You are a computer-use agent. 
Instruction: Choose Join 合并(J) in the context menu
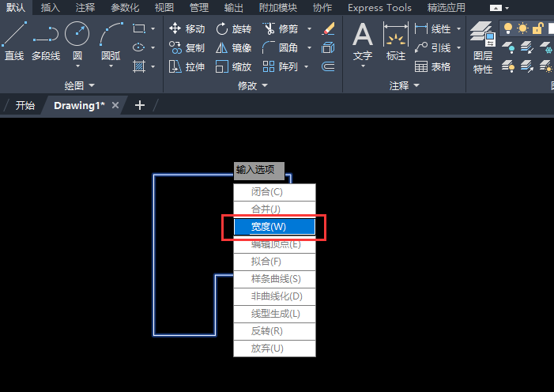pos(274,209)
